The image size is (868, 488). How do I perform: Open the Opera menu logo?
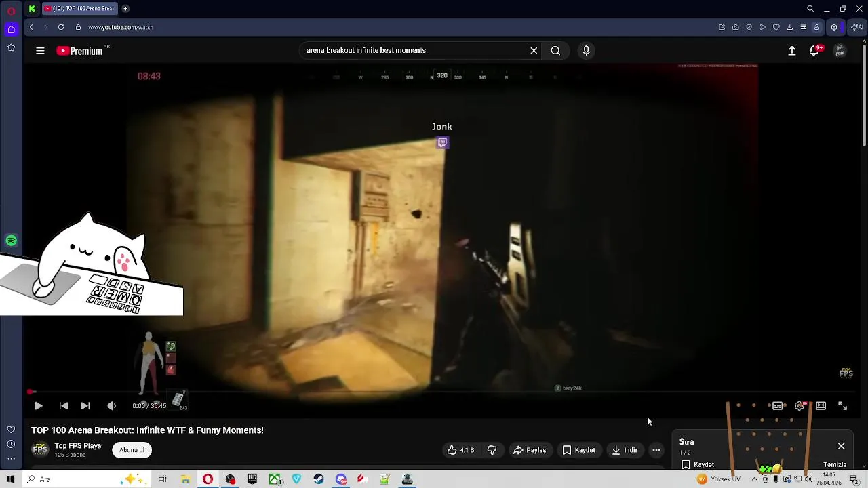click(11, 10)
